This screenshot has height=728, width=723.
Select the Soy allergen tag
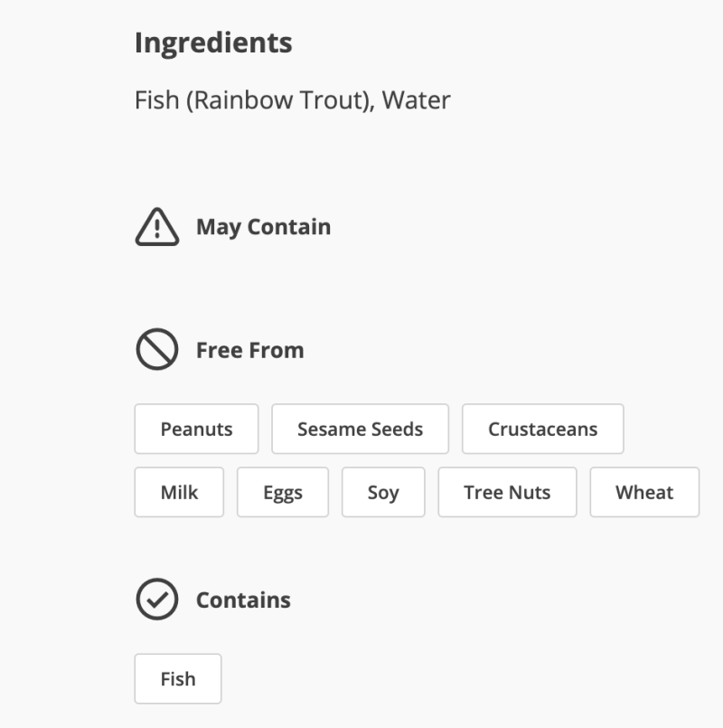tap(383, 492)
